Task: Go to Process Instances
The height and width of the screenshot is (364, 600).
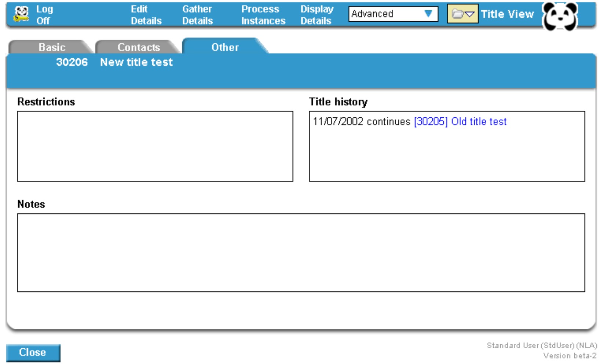Action: point(263,15)
